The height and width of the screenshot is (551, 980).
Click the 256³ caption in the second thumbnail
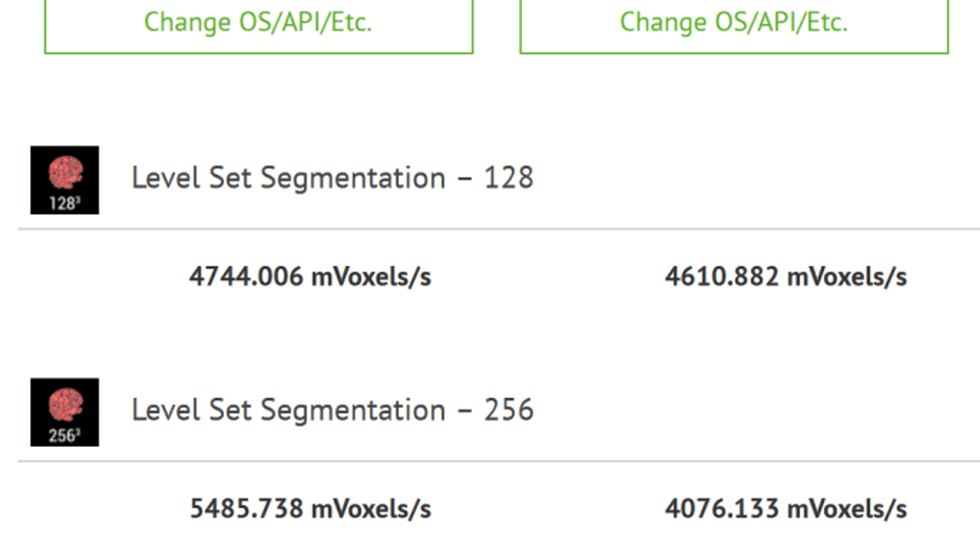pos(64,436)
